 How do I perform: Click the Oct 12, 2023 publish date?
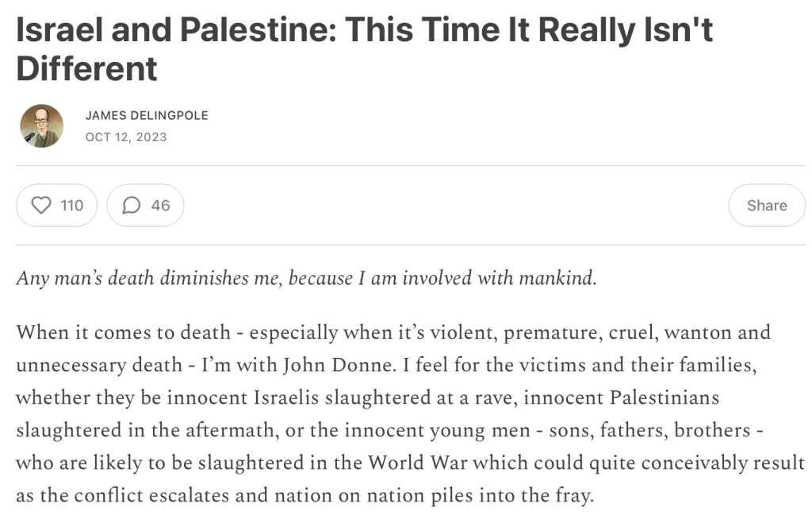126,137
